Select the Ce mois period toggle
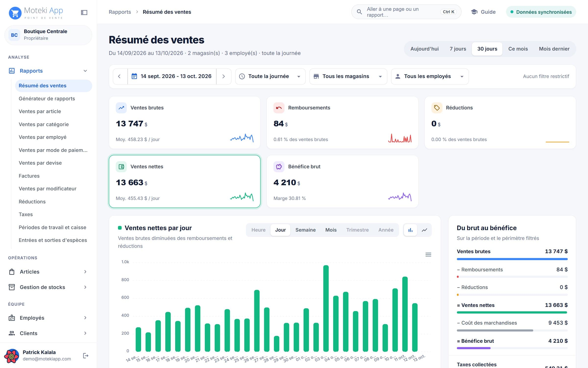 click(518, 49)
